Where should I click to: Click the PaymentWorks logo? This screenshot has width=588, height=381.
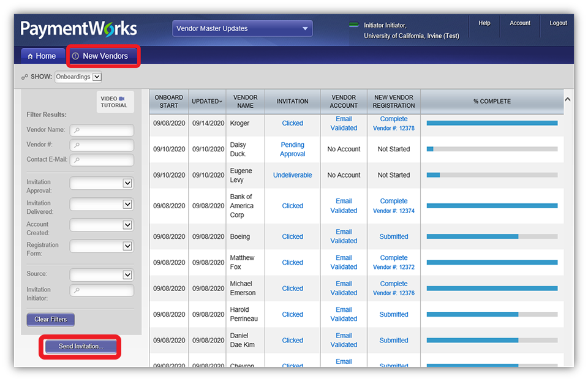[x=78, y=29]
